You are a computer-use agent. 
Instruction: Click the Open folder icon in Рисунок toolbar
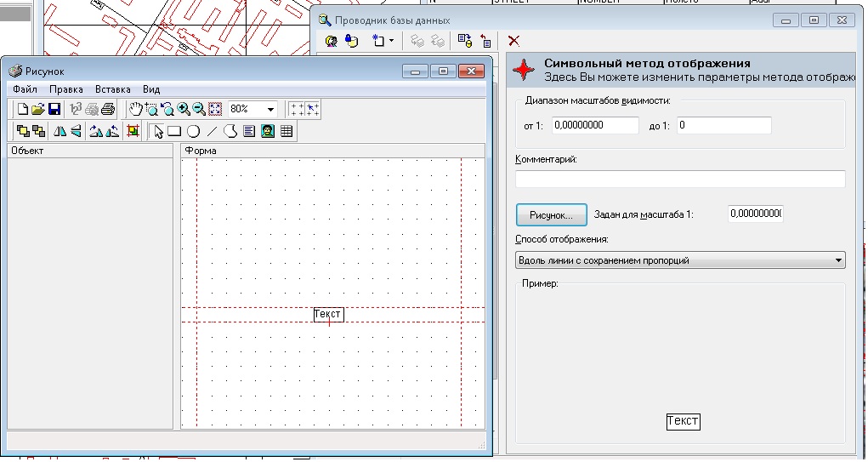[38, 109]
